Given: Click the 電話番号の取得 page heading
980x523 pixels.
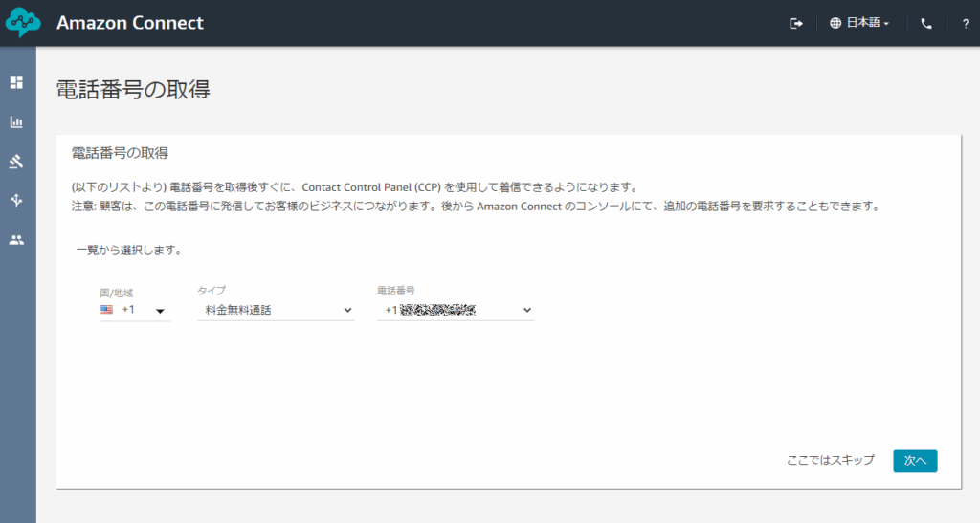Looking at the screenshot, I should point(133,90).
